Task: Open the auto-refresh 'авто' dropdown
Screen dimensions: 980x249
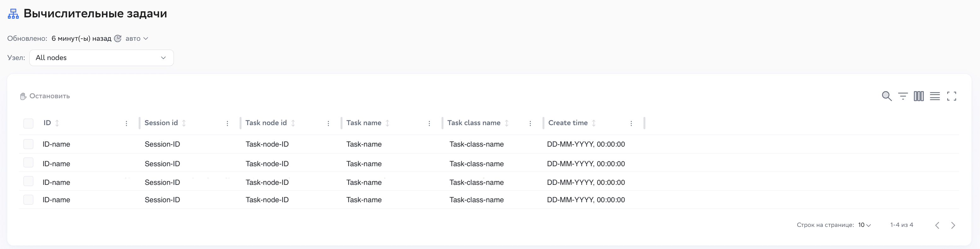Action: pyautogui.click(x=137, y=39)
